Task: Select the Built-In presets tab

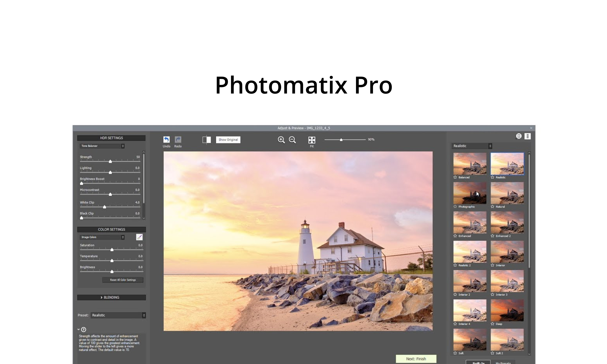Action: click(x=478, y=362)
